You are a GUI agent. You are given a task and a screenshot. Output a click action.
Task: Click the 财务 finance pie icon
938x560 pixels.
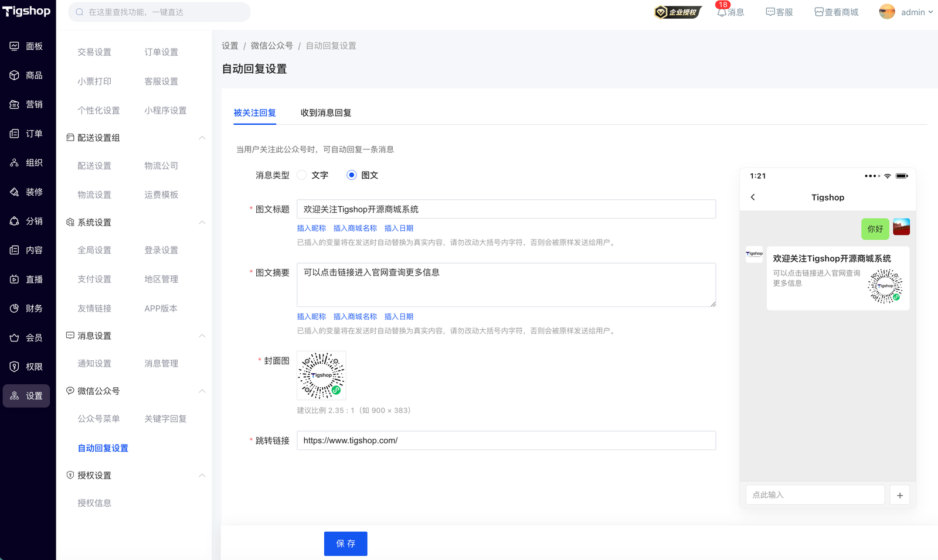[x=15, y=309]
